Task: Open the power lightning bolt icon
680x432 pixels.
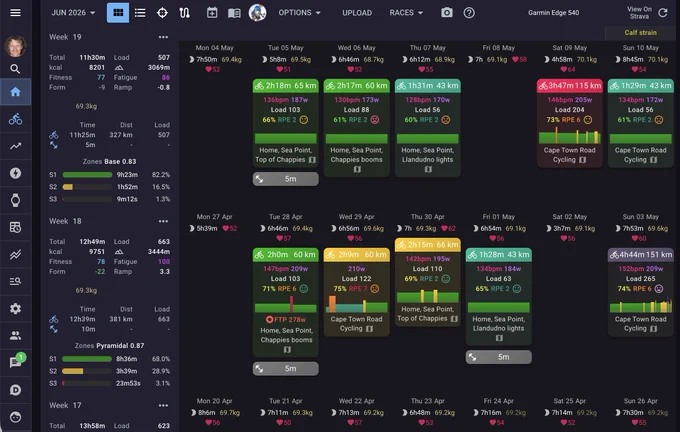Action: click(x=15, y=173)
